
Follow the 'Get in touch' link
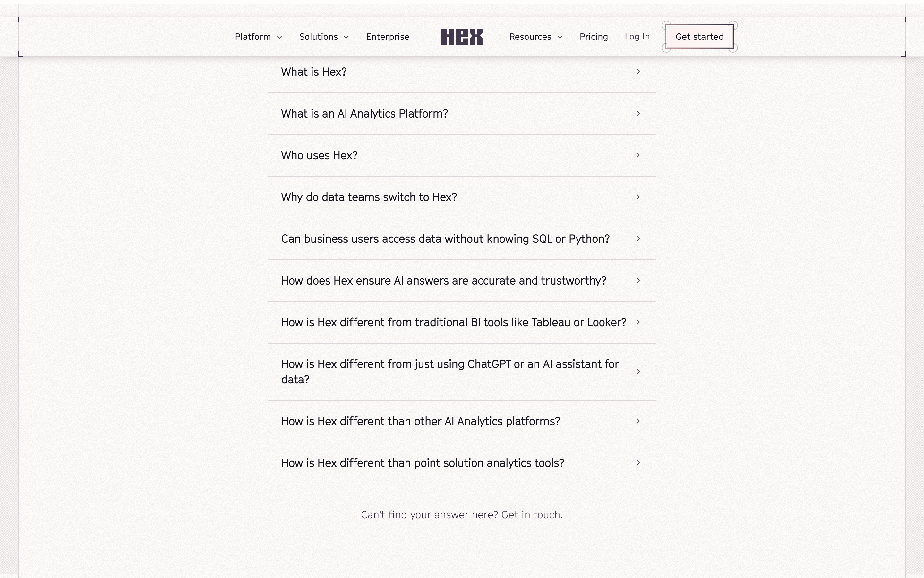coord(530,515)
